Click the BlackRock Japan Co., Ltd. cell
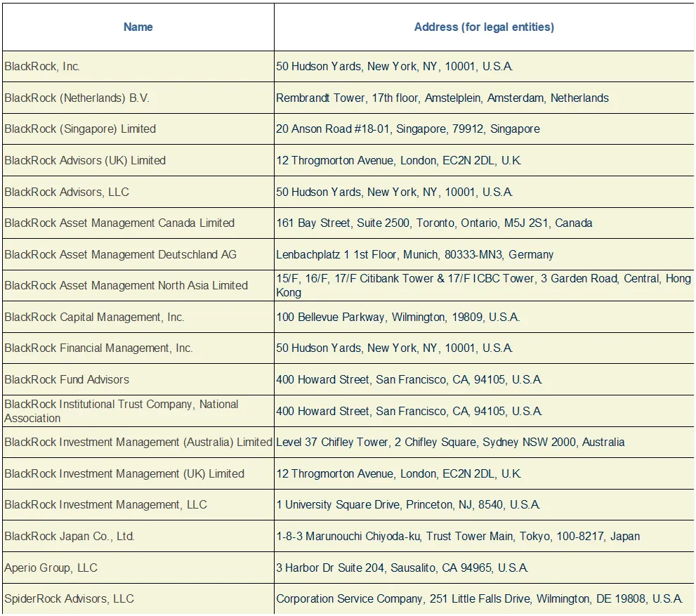The height and width of the screenshot is (616, 696). [x=138, y=536]
